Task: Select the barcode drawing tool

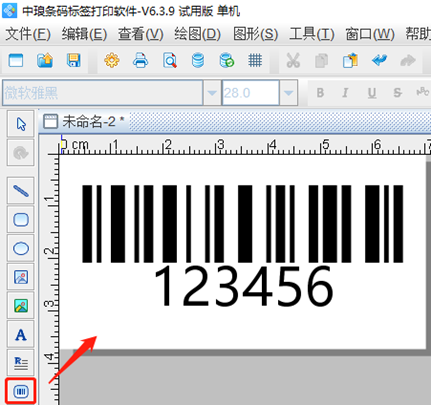Action: 21,391
